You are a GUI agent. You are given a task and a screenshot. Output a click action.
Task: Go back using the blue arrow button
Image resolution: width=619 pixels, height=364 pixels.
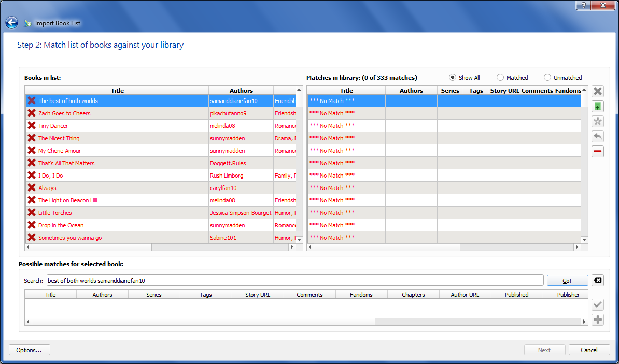(11, 23)
